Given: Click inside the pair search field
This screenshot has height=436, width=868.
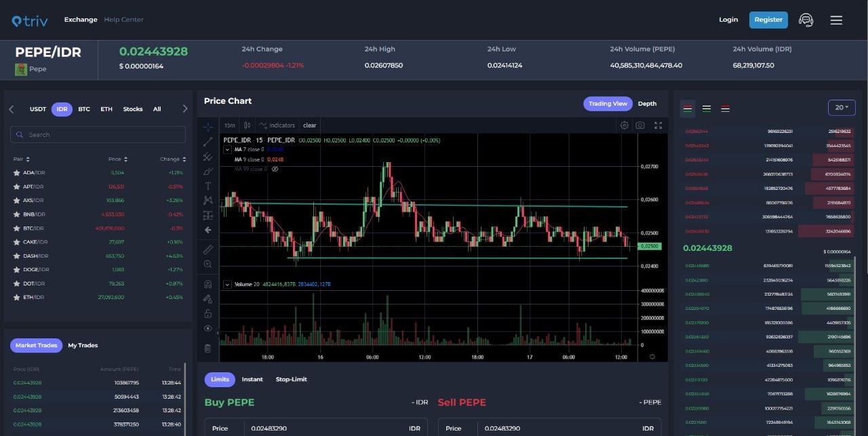Looking at the screenshot, I should [97, 134].
